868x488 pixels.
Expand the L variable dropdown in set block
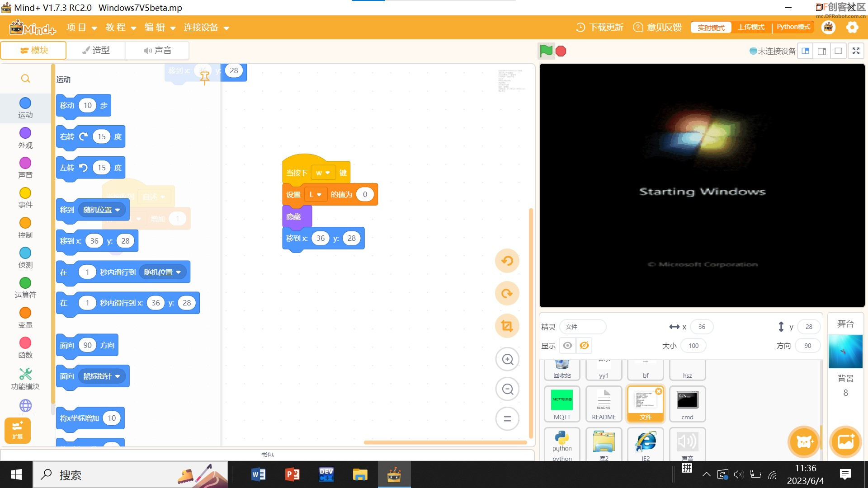(x=315, y=194)
